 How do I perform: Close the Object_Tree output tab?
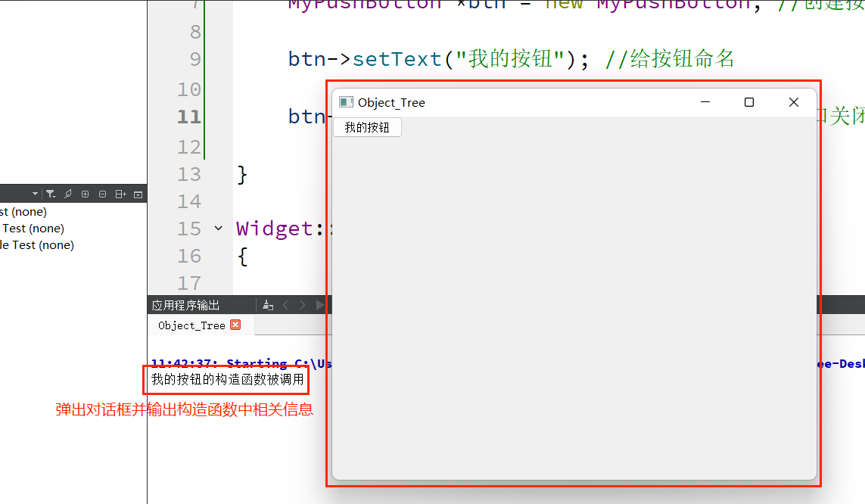point(235,325)
